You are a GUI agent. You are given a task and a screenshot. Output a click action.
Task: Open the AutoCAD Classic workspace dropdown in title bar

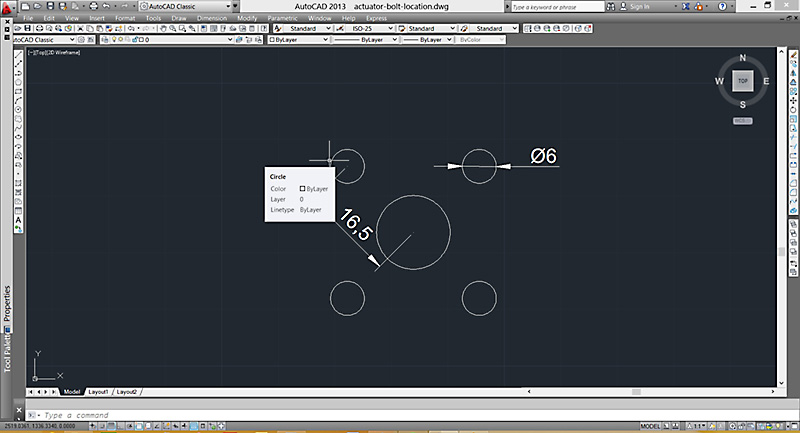[228, 7]
